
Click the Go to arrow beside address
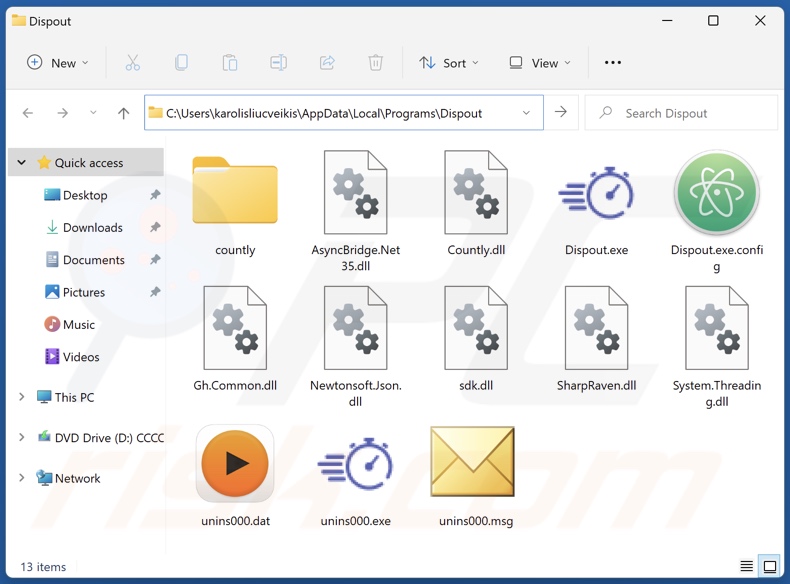(561, 112)
